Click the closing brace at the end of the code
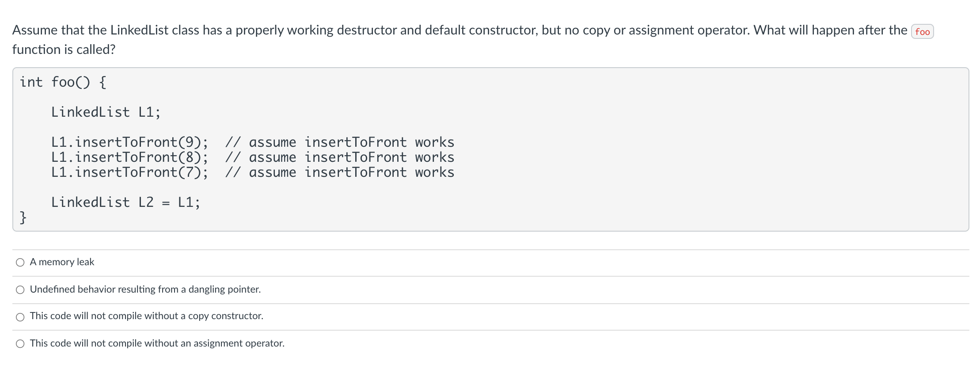This screenshot has width=980, height=366. point(23,217)
